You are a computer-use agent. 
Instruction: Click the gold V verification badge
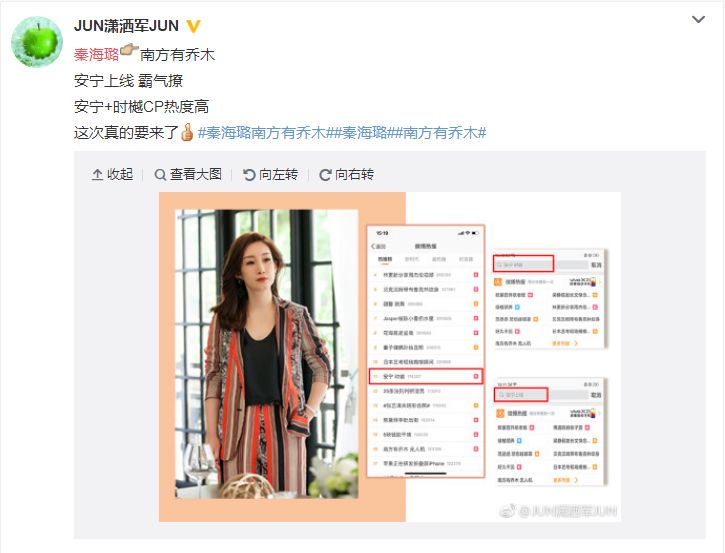193,26
